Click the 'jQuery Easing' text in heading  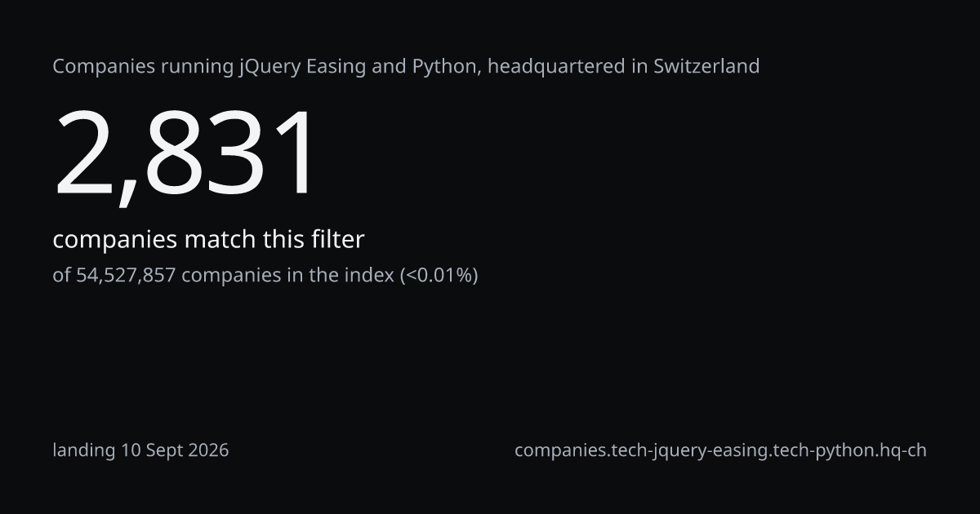[302, 67]
